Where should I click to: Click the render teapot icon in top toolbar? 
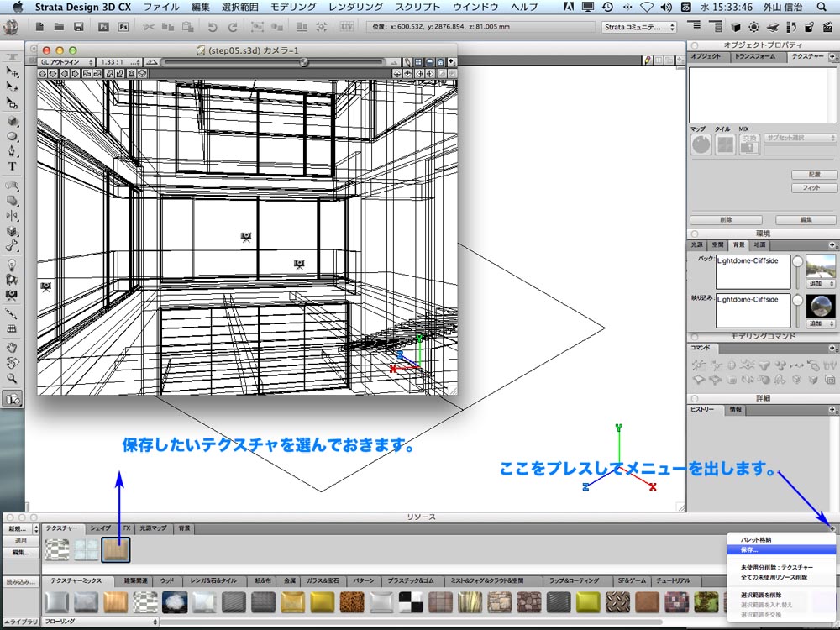(x=772, y=27)
